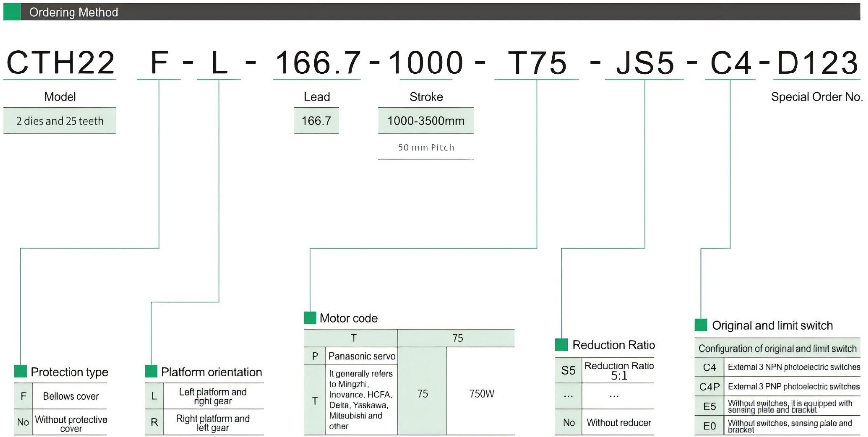Click the green square next to Motor code
The width and height of the screenshot is (868, 437).
tap(310, 318)
